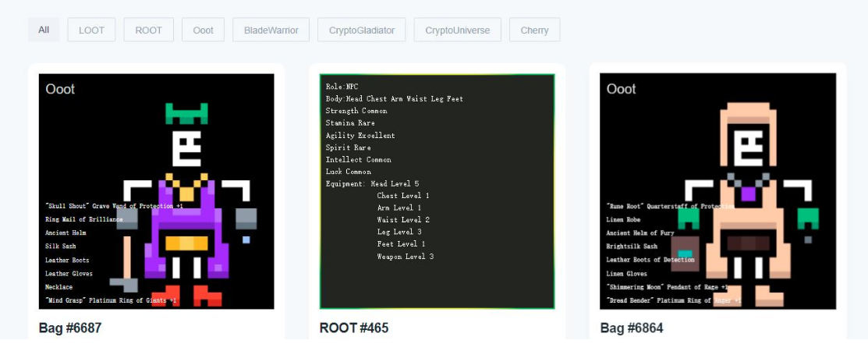Click the peach-robed pixel character artwork
Image resolution: width=868 pixels, height=351 pixels.
point(747,226)
